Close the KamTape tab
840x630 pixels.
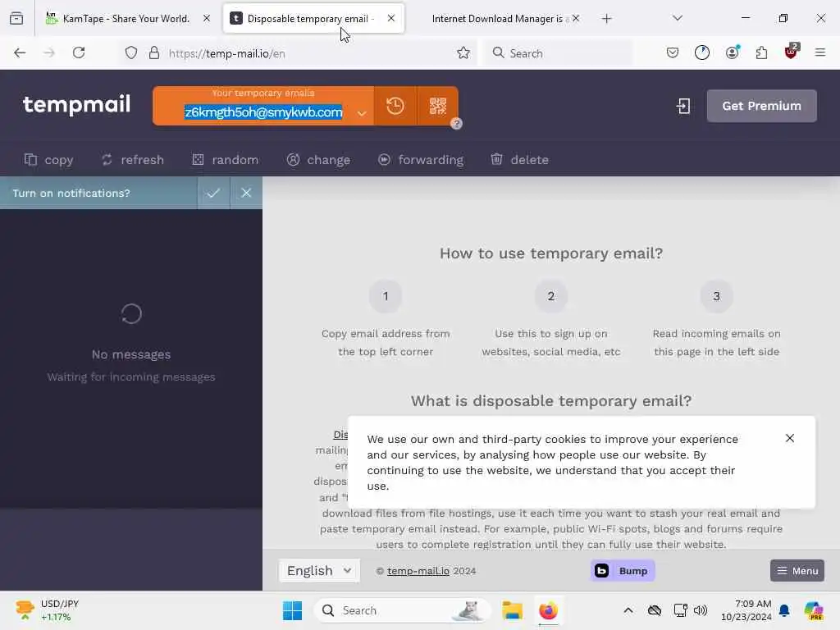point(207,18)
